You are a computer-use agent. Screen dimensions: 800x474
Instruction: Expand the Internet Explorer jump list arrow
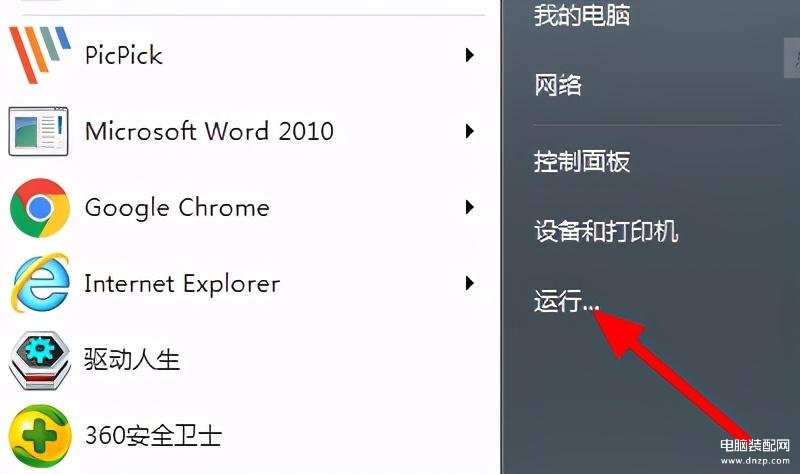point(469,283)
